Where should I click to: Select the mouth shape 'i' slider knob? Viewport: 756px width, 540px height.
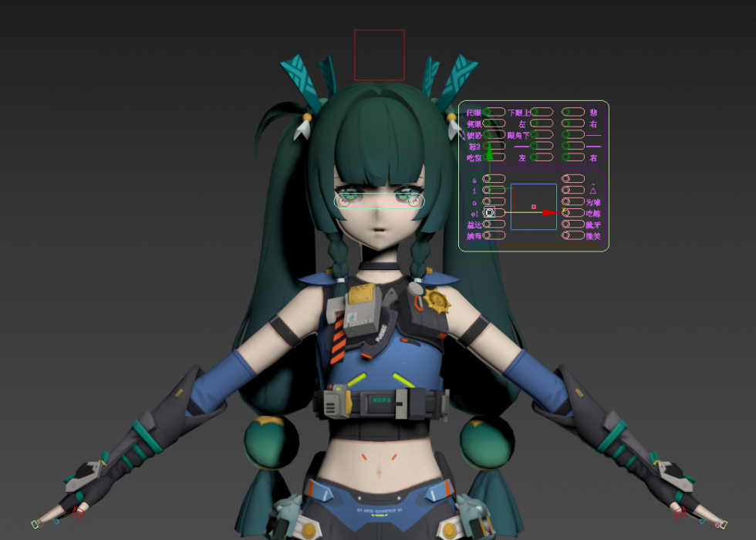[x=487, y=190]
